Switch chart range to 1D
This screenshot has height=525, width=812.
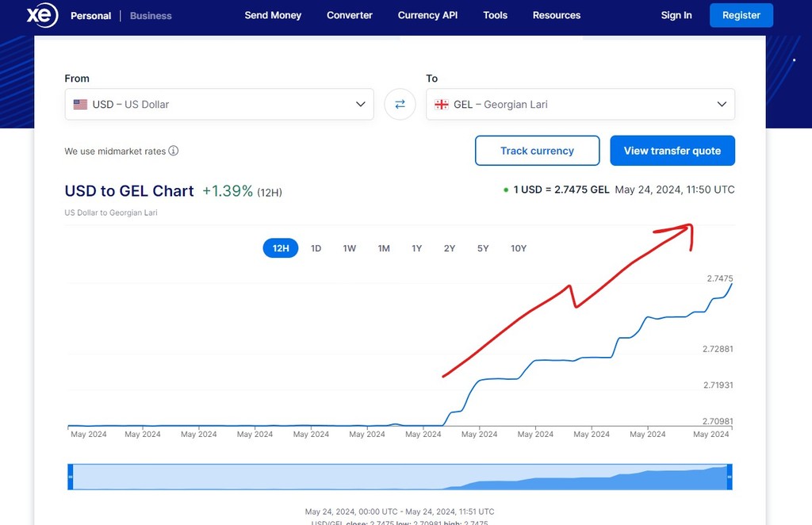click(316, 248)
